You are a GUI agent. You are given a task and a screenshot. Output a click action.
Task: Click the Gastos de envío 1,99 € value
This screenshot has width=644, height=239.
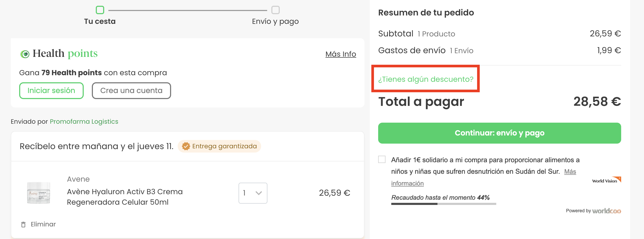(609, 50)
